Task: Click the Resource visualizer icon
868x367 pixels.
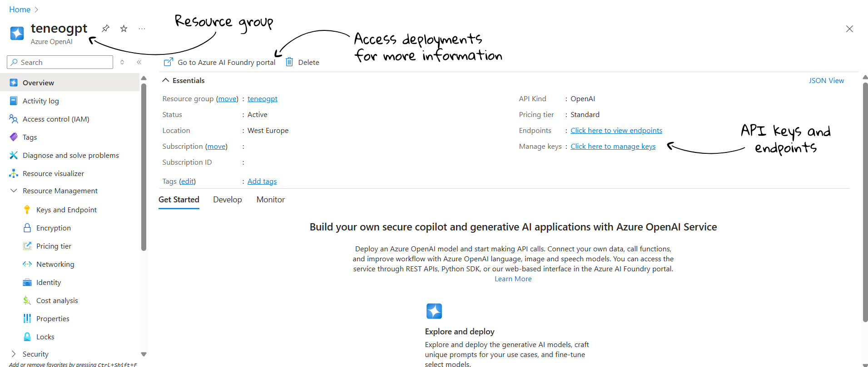Action: [14, 173]
